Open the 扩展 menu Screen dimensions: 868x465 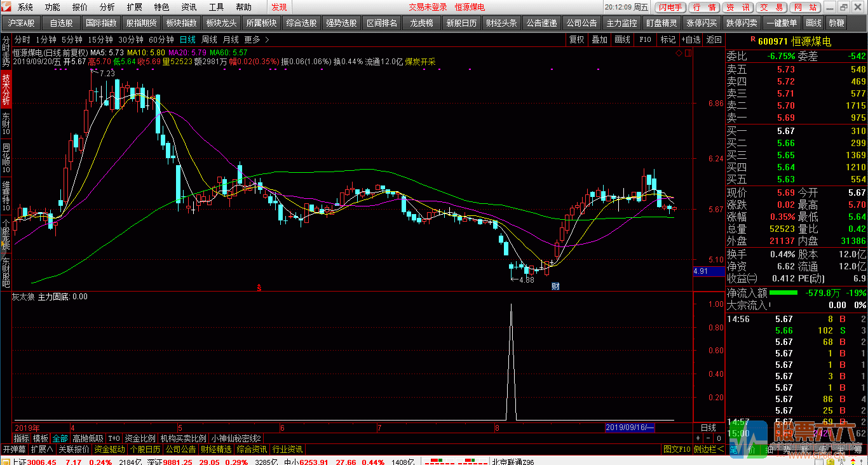click(x=134, y=7)
